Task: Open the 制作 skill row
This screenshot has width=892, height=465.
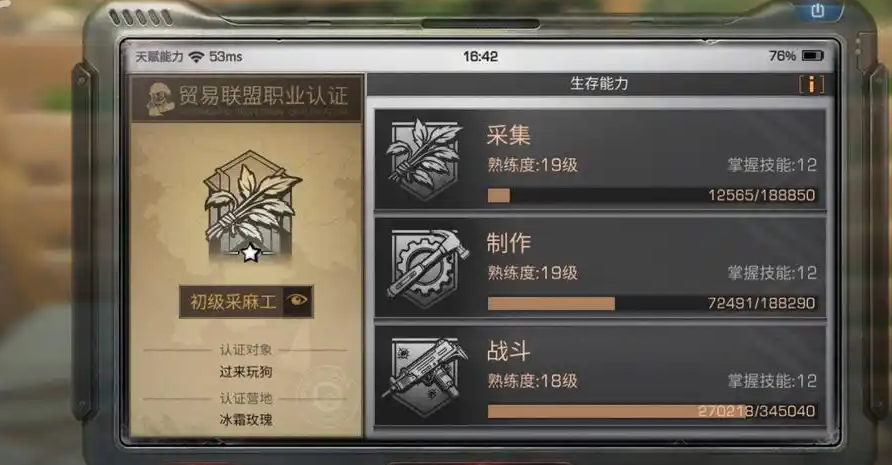Action: (x=600, y=268)
